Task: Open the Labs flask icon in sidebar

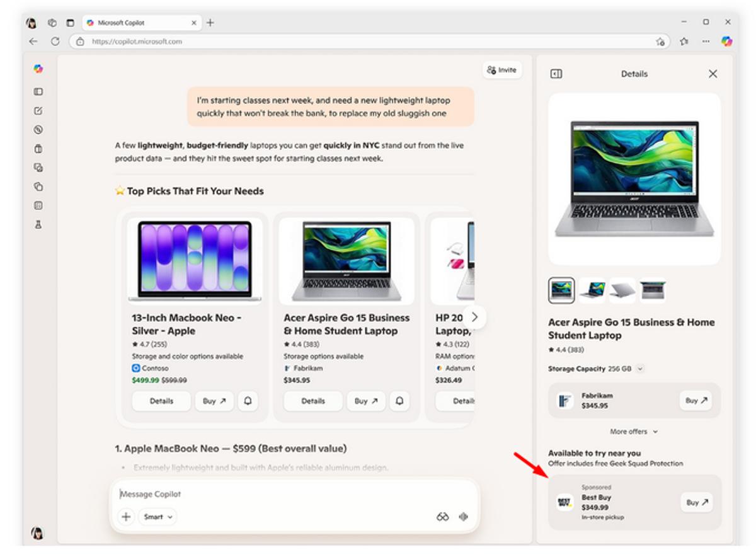Action: coord(38,224)
